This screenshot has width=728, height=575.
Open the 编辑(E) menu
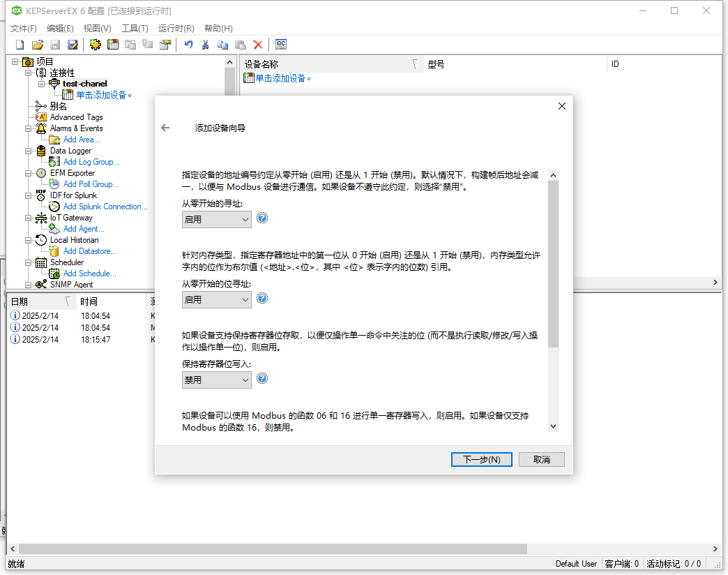pyautogui.click(x=60, y=29)
